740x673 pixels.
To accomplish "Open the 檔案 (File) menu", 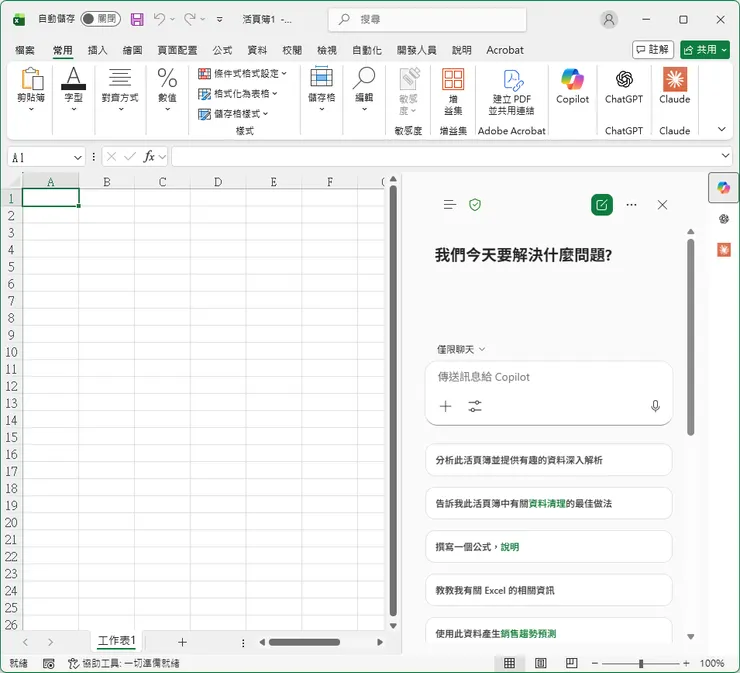I will 25,50.
